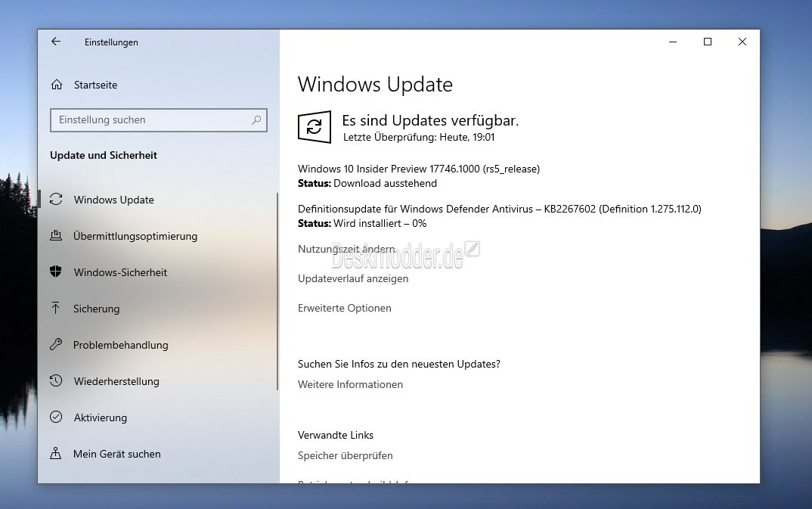Image resolution: width=812 pixels, height=509 pixels.
Task: Click the Übermittlungsoptimierung icon
Action: click(x=56, y=236)
